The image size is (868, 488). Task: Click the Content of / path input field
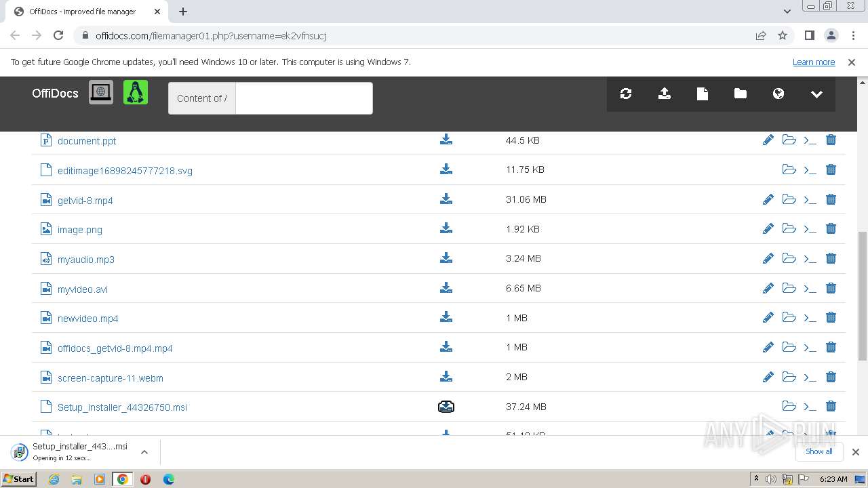pos(304,98)
